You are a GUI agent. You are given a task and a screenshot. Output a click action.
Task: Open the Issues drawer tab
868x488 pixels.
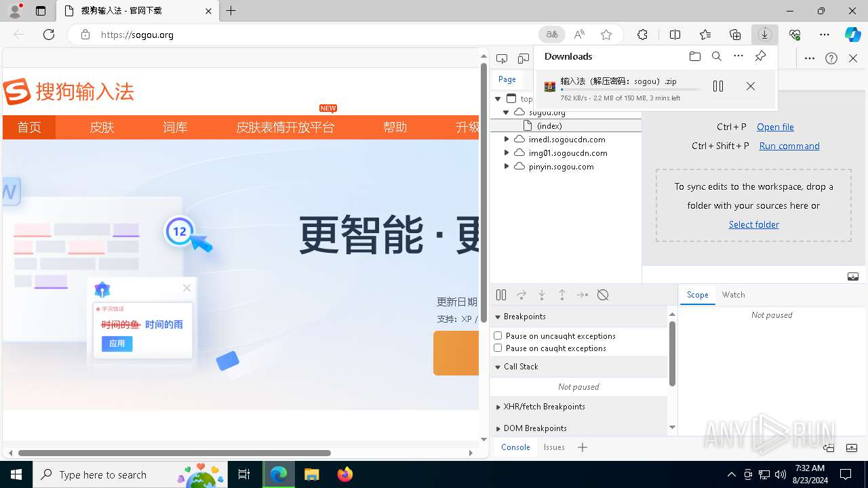554,447
